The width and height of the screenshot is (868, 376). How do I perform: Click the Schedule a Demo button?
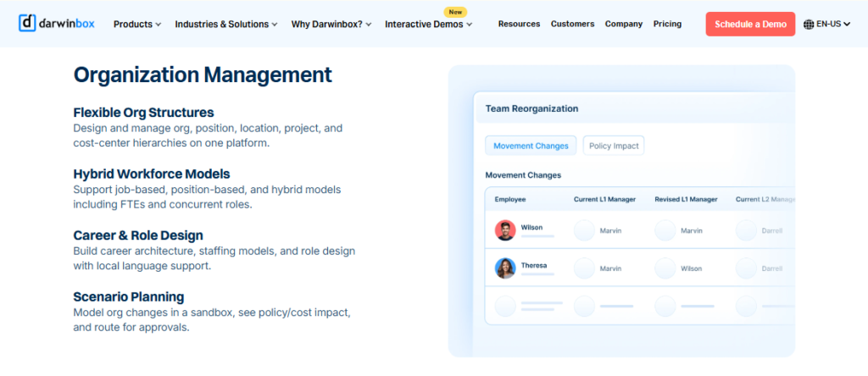[750, 25]
